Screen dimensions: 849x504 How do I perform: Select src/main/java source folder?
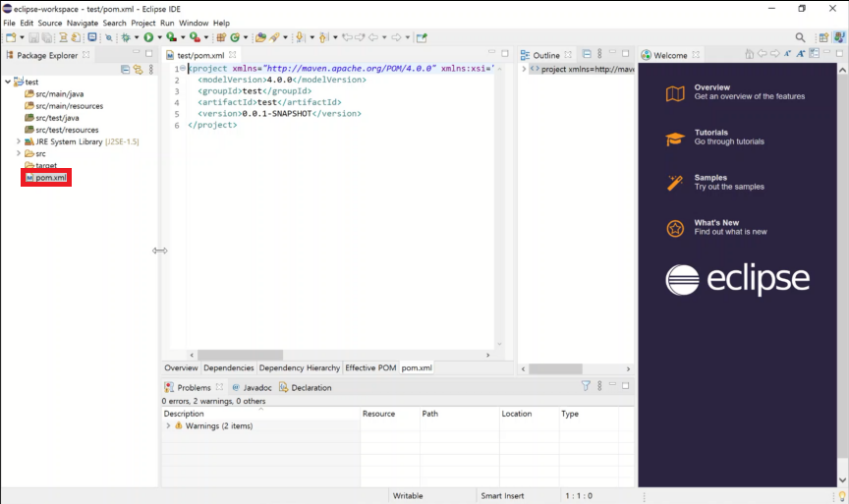(x=54, y=93)
